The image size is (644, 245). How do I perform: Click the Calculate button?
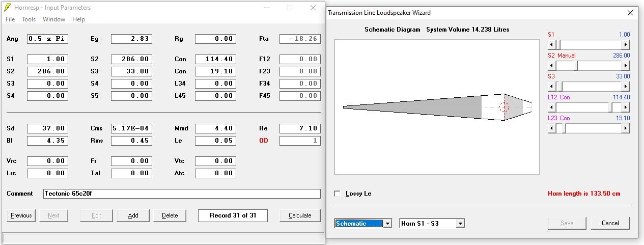[x=300, y=215]
